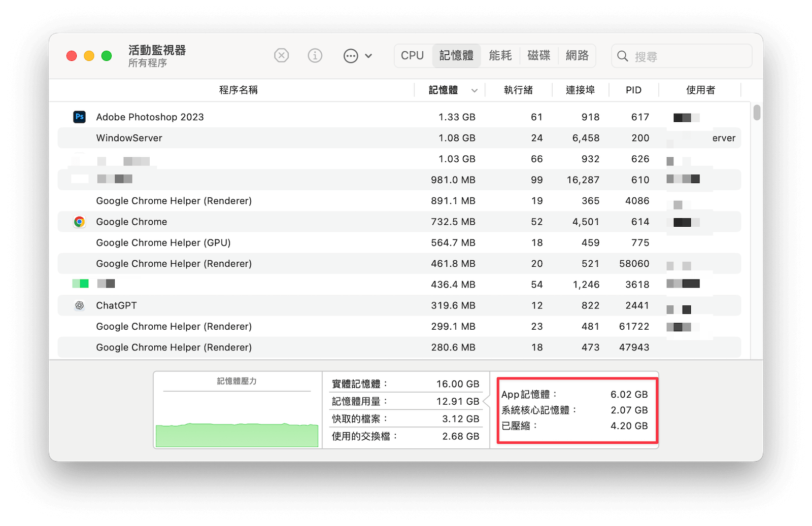This screenshot has width=812, height=526.
Task: Sort by the 執行緒 column header
Action: [518, 90]
